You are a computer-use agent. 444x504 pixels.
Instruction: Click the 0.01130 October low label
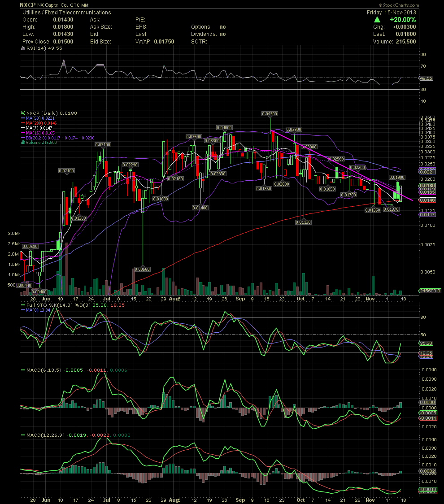[x=304, y=222]
